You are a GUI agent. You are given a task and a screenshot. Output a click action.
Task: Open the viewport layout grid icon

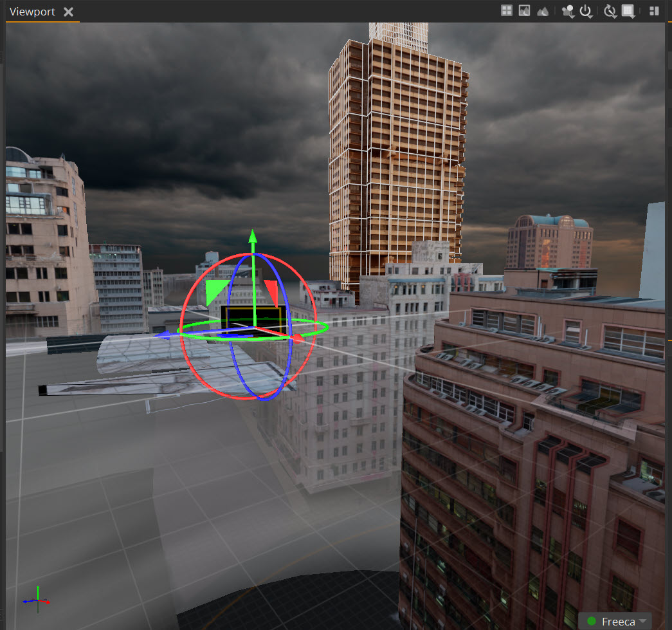(507, 10)
